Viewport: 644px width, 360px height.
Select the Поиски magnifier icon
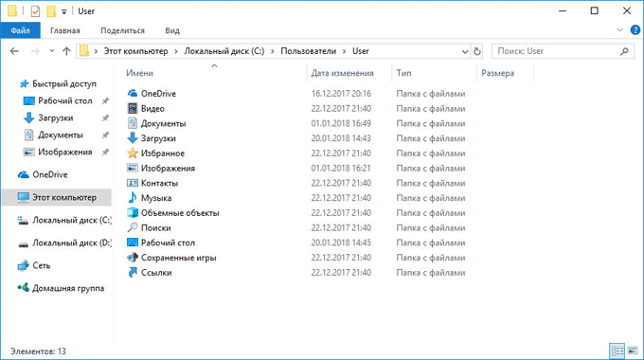click(133, 227)
